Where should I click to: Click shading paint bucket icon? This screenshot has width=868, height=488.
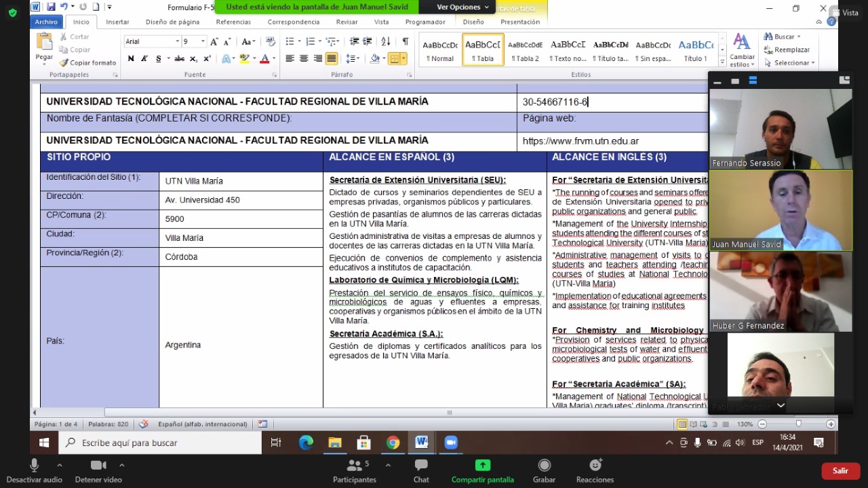(374, 58)
